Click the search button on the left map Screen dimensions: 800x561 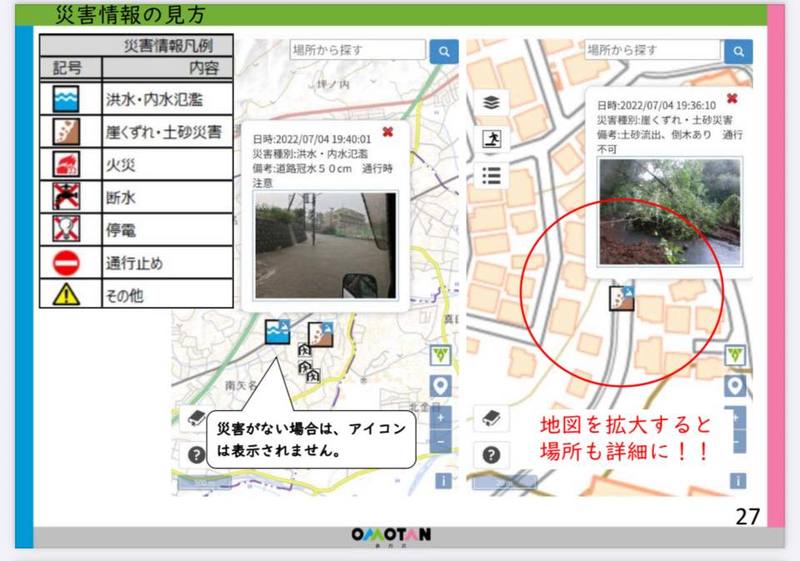point(443,51)
